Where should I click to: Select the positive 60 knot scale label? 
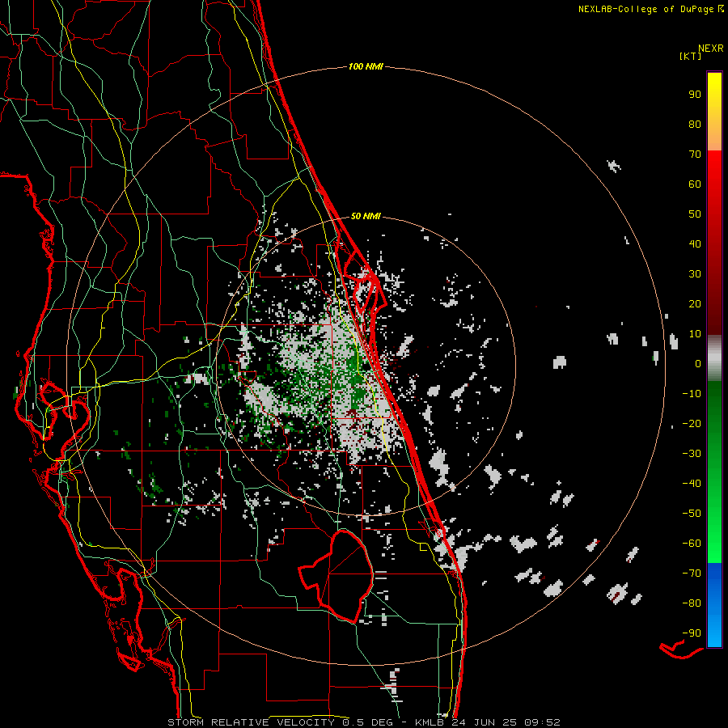695,184
